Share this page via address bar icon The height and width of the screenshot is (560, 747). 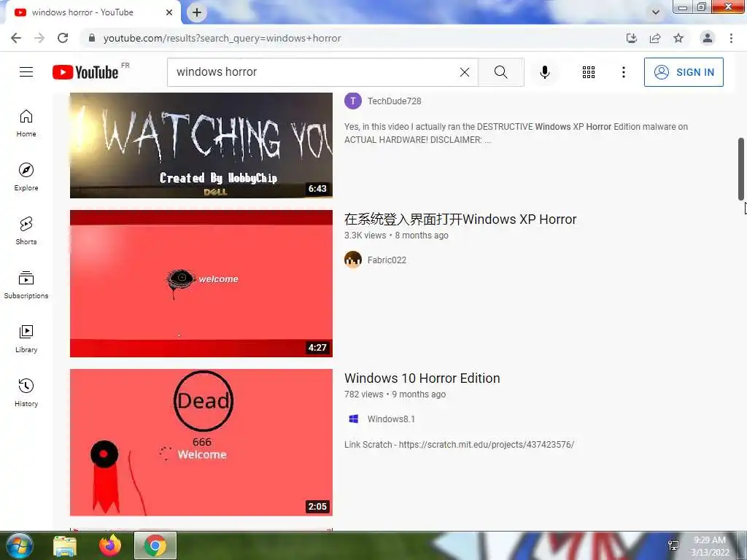click(x=655, y=38)
